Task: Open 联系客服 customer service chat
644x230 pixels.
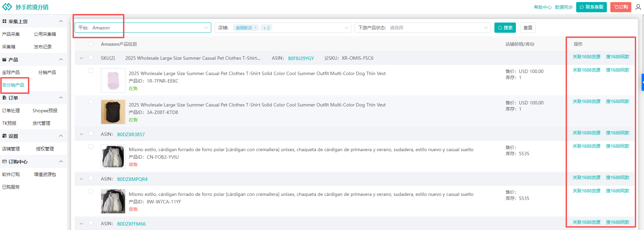Action: click(591, 7)
